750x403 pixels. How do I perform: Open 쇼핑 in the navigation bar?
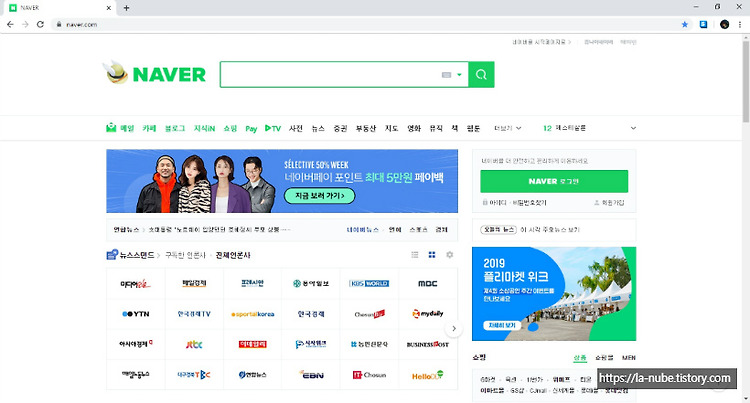(230, 128)
